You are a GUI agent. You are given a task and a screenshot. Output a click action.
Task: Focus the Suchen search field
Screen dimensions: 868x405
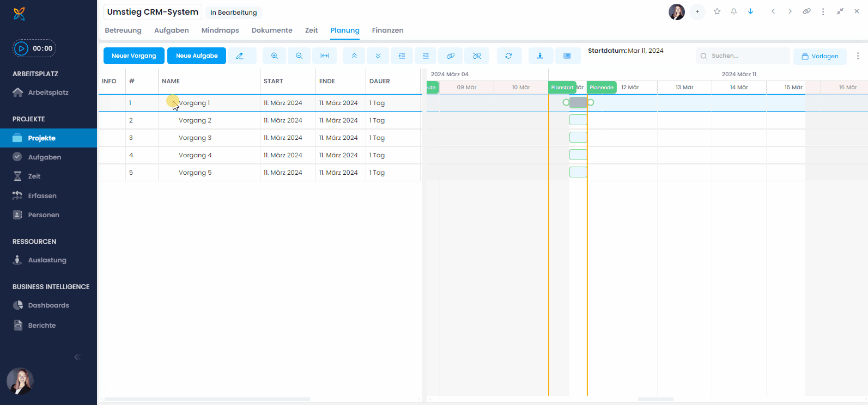pos(743,56)
